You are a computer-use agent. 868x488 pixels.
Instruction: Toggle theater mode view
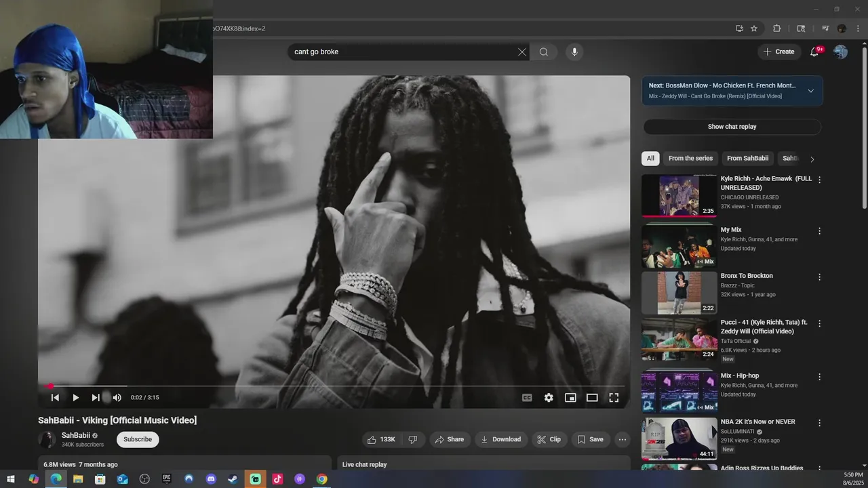point(592,398)
